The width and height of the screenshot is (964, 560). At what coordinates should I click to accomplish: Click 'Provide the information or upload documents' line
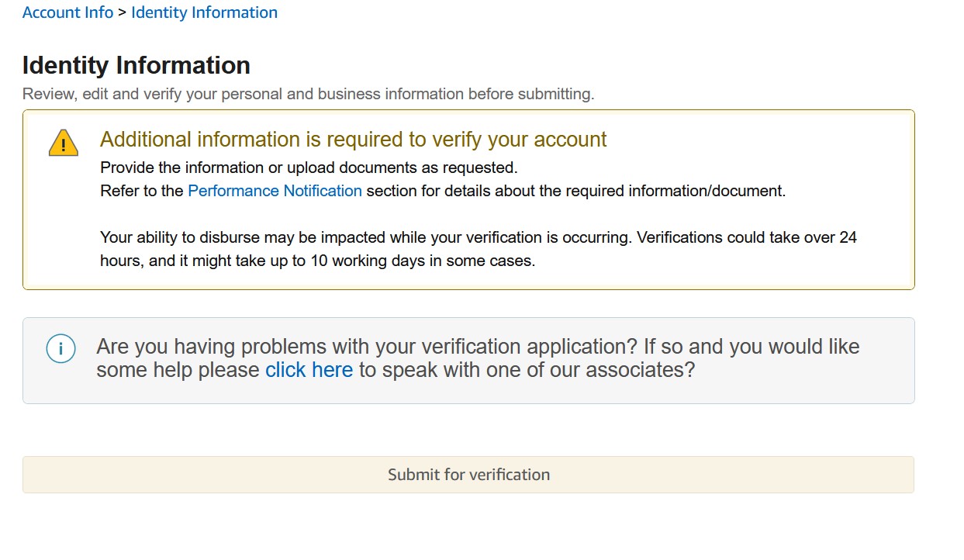coord(309,168)
